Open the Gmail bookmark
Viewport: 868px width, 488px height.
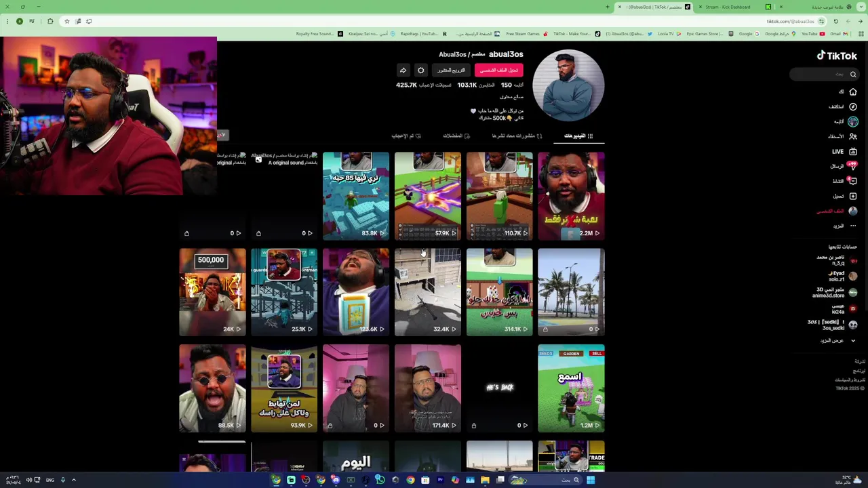[839, 34]
